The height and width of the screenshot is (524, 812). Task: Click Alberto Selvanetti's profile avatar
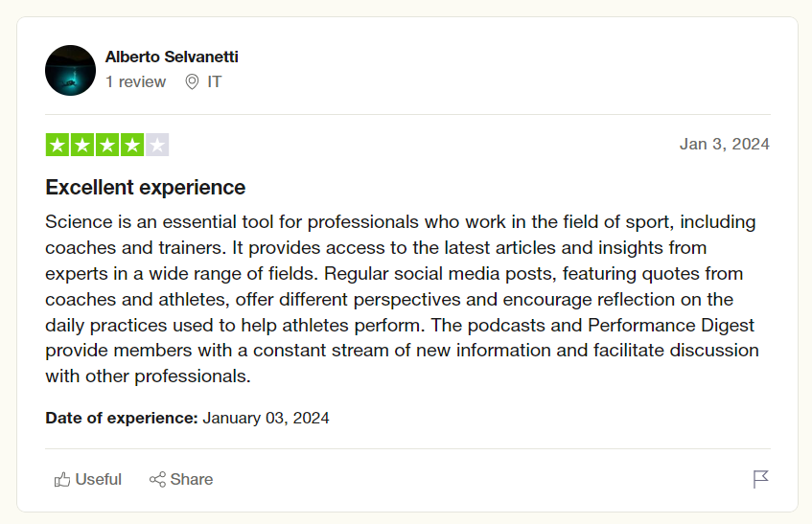tap(70, 70)
